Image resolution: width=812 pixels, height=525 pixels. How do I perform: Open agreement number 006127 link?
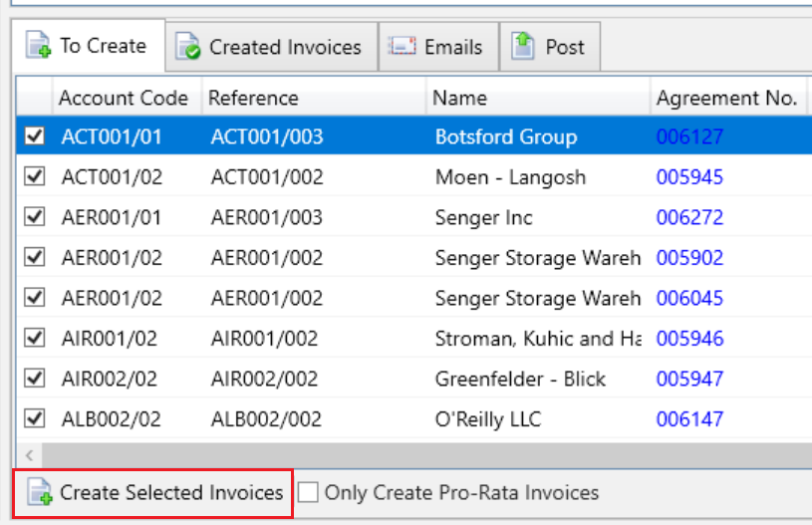(x=689, y=137)
